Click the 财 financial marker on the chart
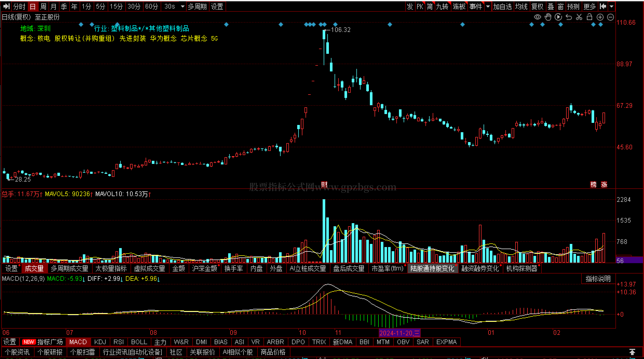Screen dimensions: 644x359 pyautogui.click(x=324, y=184)
